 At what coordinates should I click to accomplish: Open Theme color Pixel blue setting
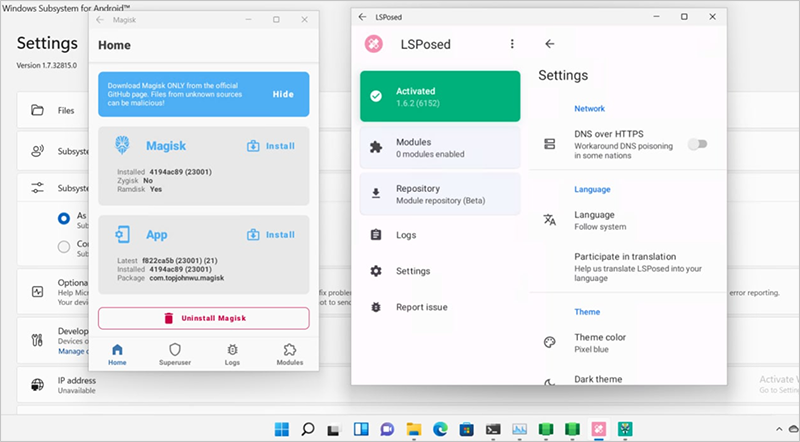pos(628,343)
